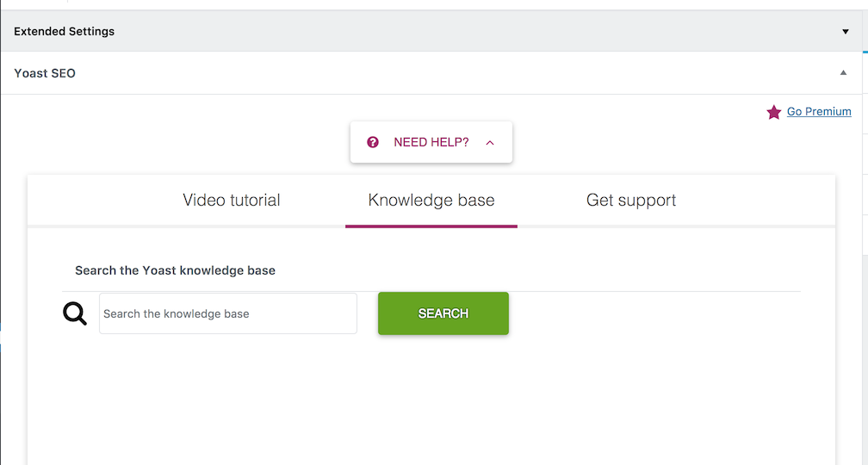Click the magnifying glass search icon

[75, 313]
